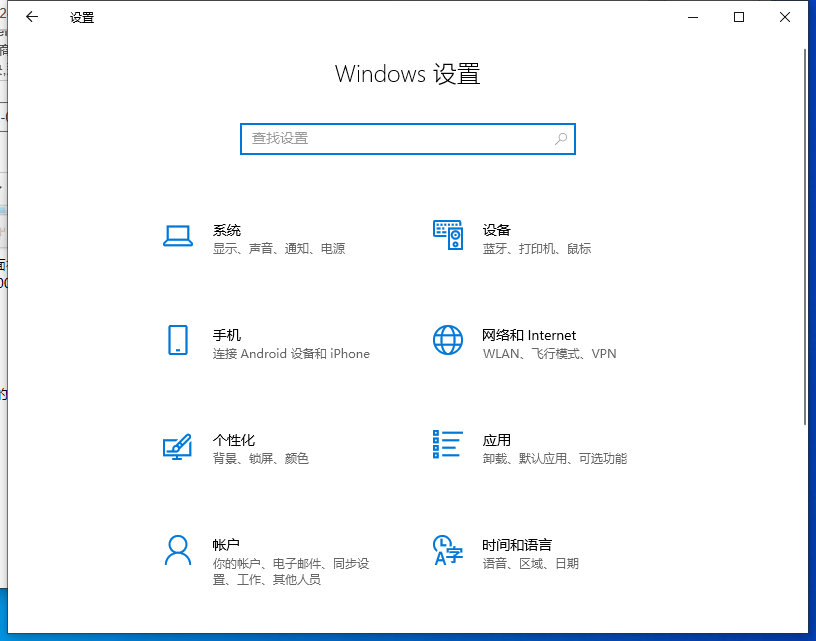Open 个性化 via display-brush icon
This screenshot has width=816, height=641.
177,446
